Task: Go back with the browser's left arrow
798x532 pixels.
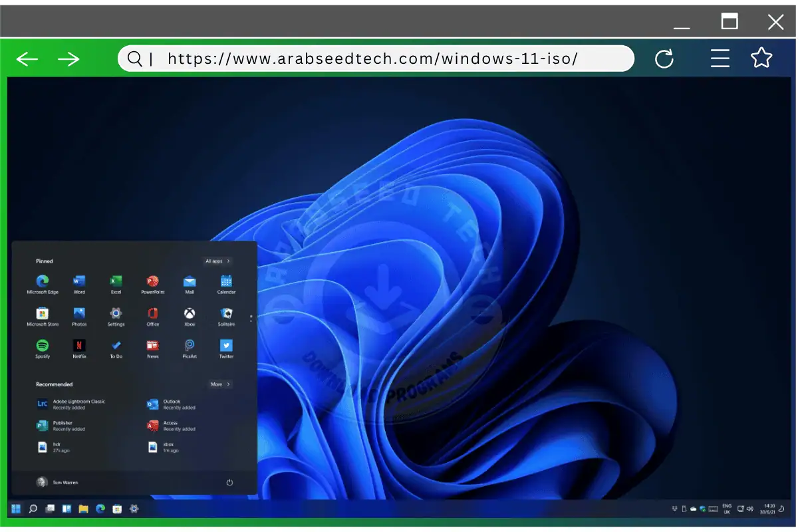Action: 27,59
